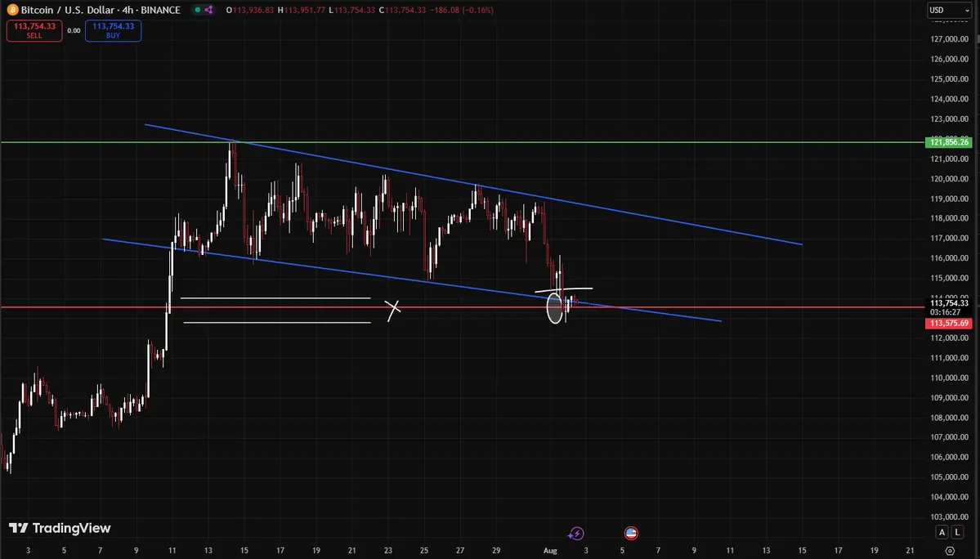Click the change value −186.08 (−0.16%)
The height and width of the screenshot is (559, 980).
(461, 10)
